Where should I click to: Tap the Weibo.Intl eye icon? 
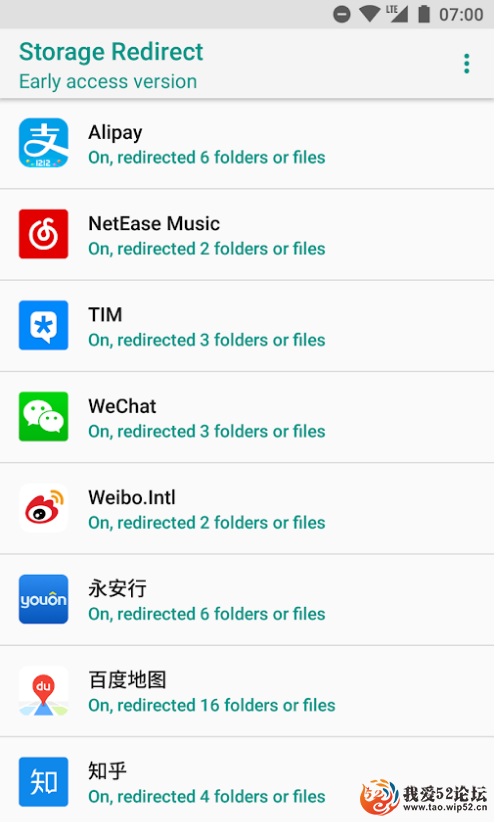pyautogui.click(x=44, y=508)
